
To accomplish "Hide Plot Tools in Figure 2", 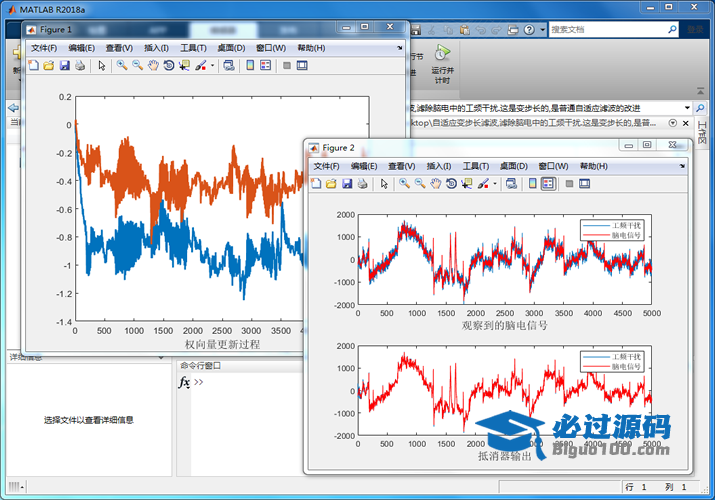I will pos(570,184).
